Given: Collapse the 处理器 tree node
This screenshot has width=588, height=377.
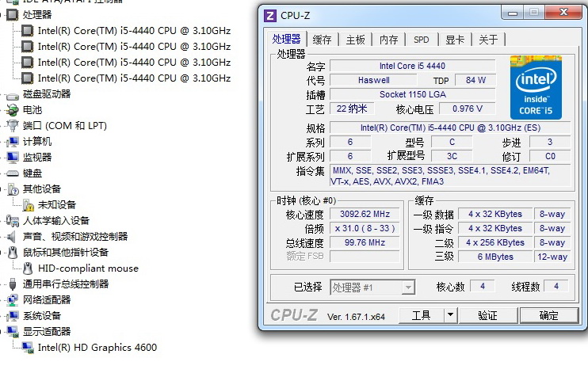Looking at the screenshot, I should (2, 14).
